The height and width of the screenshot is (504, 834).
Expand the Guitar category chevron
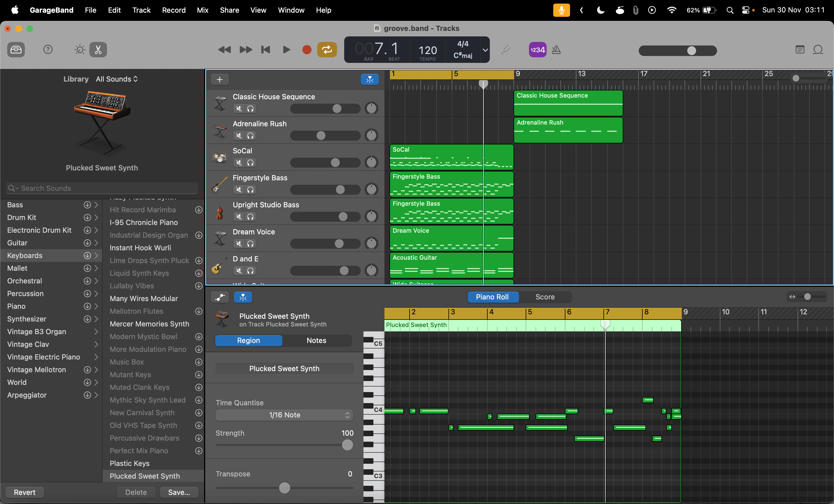point(97,243)
